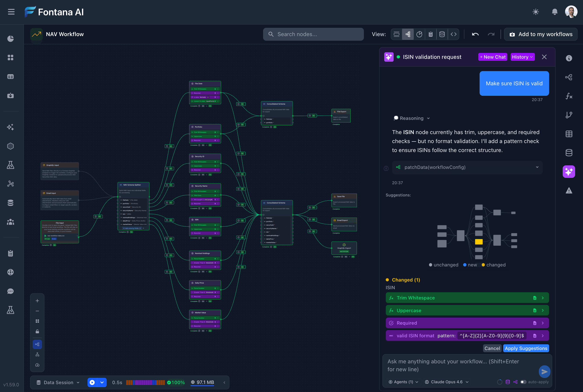Open the version branching panel
The width and height of the screenshot is (583, 392).
pyautogui.click(x=569, y=115)
